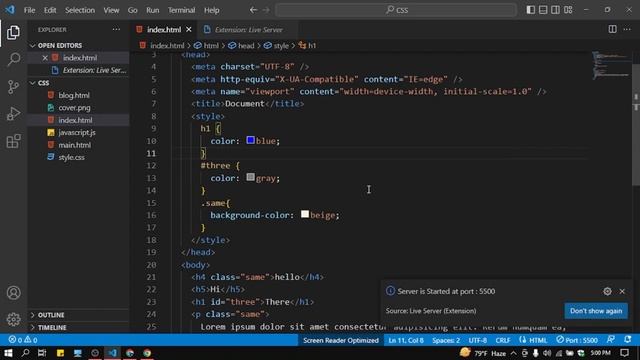Open javascript.js in the explorer
The width and height of the screenshot is (640, 360).
point(78,132)
